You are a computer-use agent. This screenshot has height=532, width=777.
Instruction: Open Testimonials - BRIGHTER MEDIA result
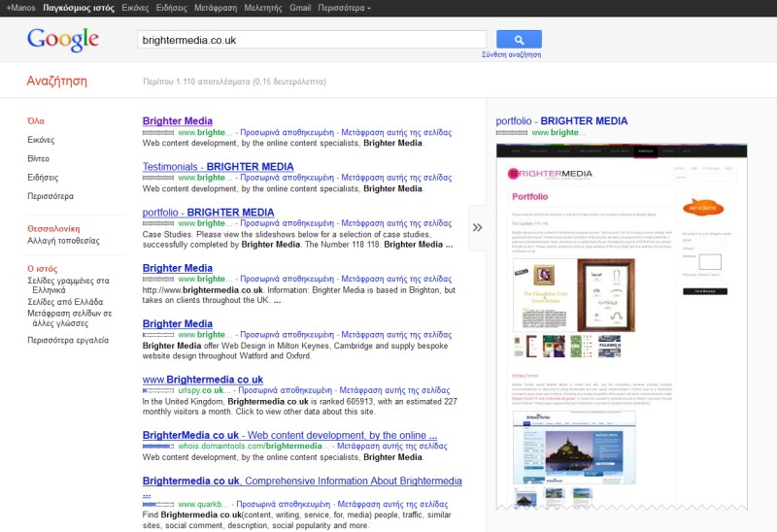(x=218, y=166)
